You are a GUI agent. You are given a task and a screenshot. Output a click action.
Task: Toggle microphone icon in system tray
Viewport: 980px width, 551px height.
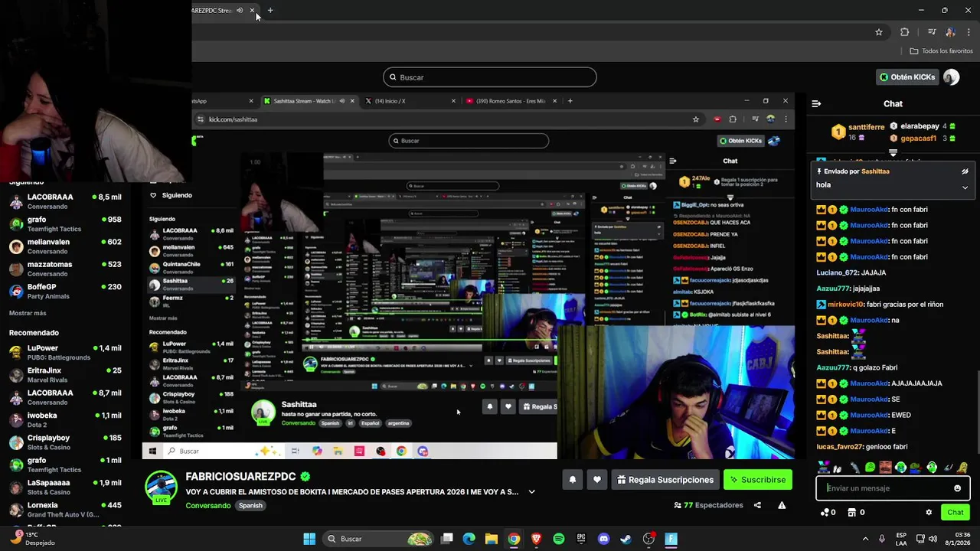coord(882,539)
